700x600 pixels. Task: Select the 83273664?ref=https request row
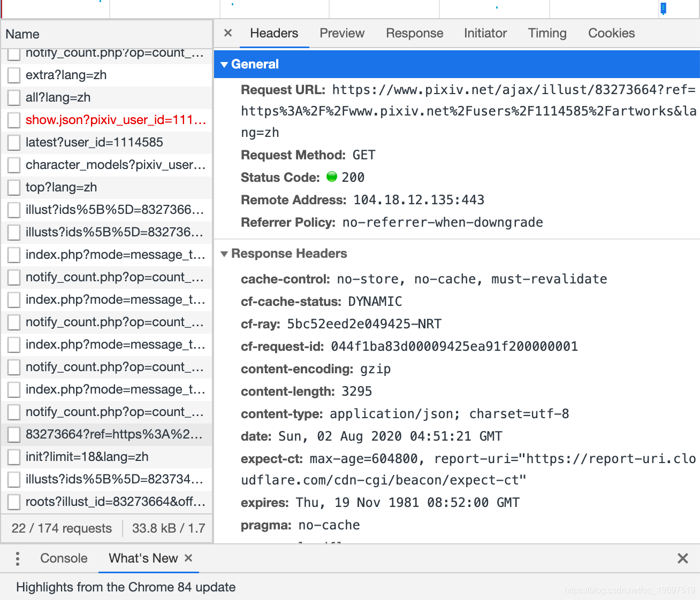(107, 434)
